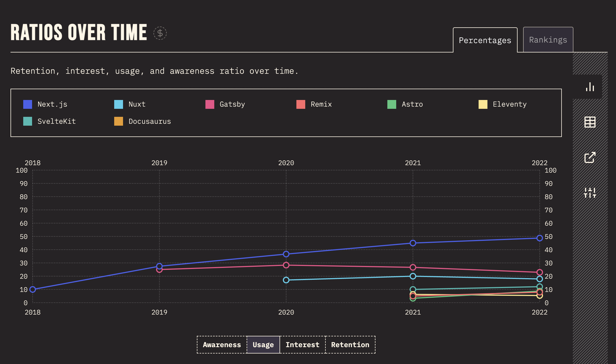Highlight Nuxt via its legend label
The image size is (616, 364).
137,104
